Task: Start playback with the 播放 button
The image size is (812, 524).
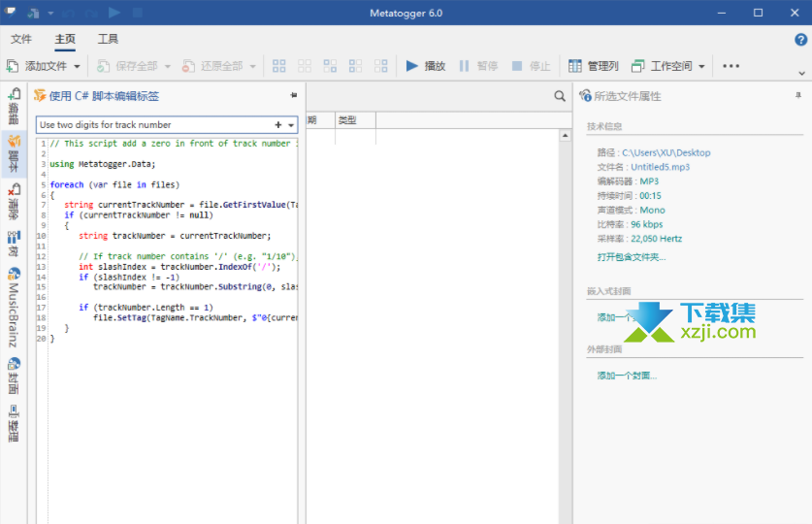Action: [x=426, y=66]
